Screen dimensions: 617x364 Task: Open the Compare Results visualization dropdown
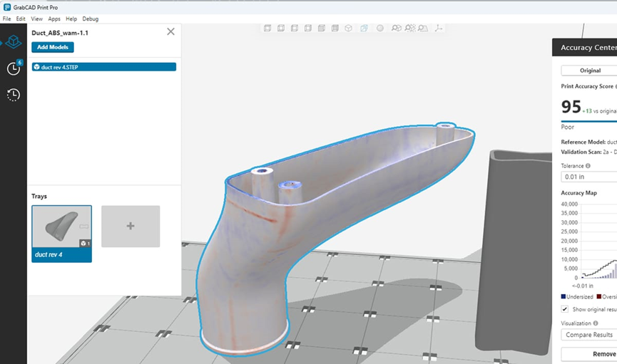589,335
